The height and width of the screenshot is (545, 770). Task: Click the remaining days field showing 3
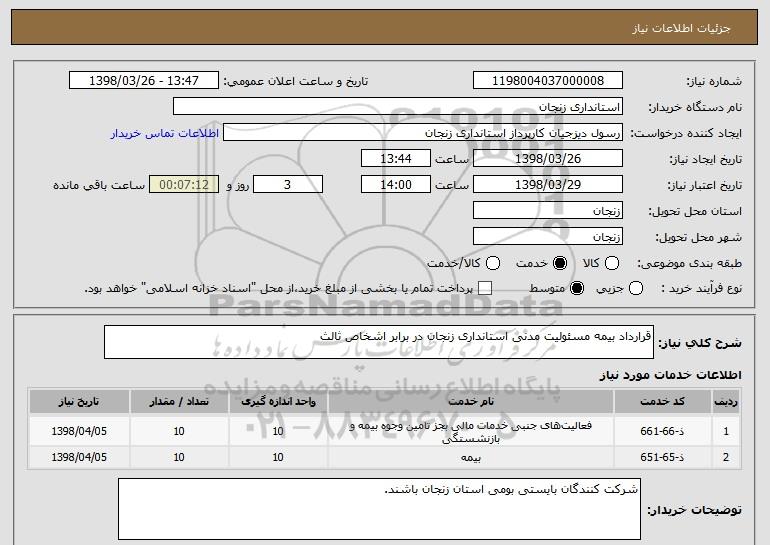click(288, 185)
